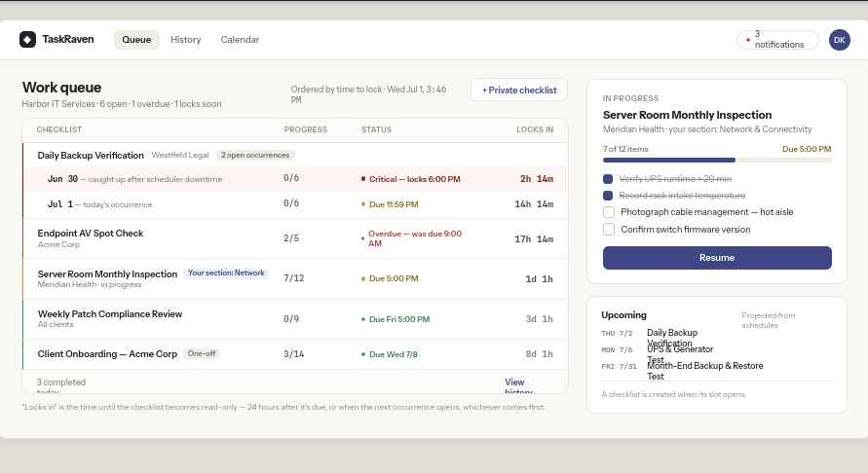
Task: Select the Jun 30 occurrence row
Action: (295, 179)
